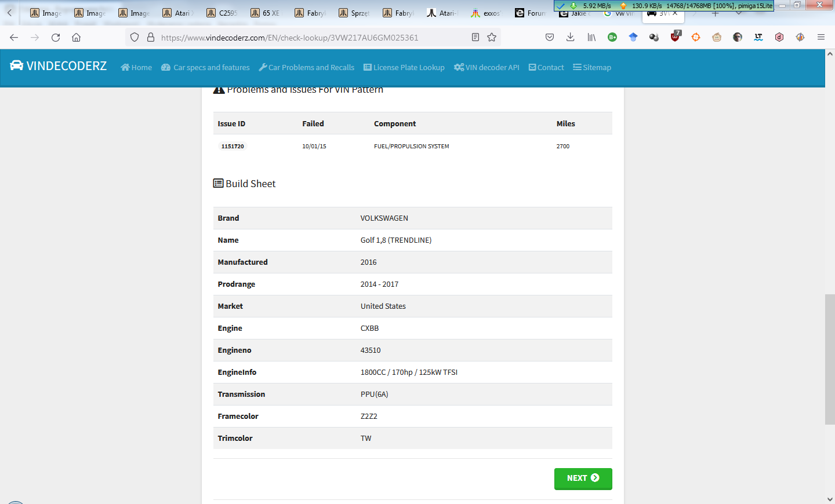Screen dimensions: 835x504
Task: Open the downloads panel
Action: (x=571, y=38)
